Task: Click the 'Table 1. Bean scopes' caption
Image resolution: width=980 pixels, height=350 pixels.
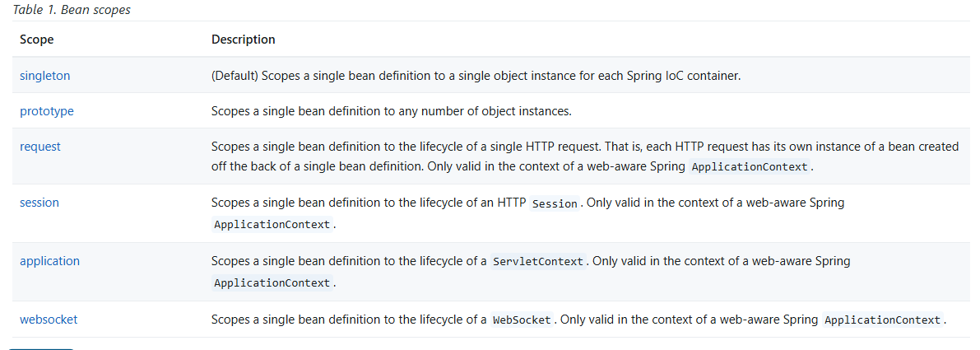Action: point(72,11)
